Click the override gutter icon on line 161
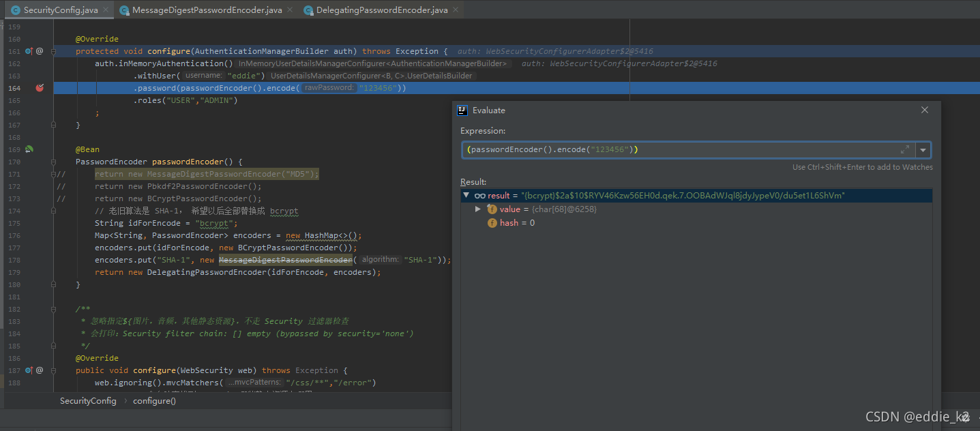The image size is (980, 431). pyautogui.click(x=29, y=51)
